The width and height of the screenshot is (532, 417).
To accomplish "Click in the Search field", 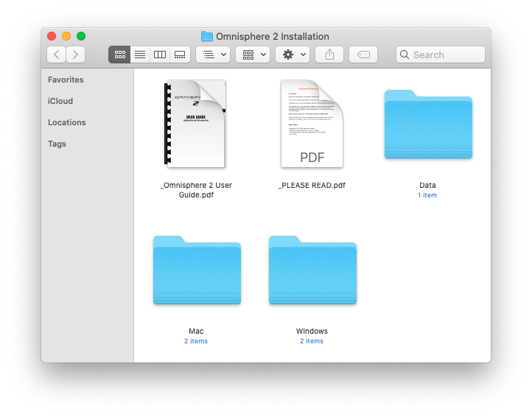I will (x=441, y=55).
